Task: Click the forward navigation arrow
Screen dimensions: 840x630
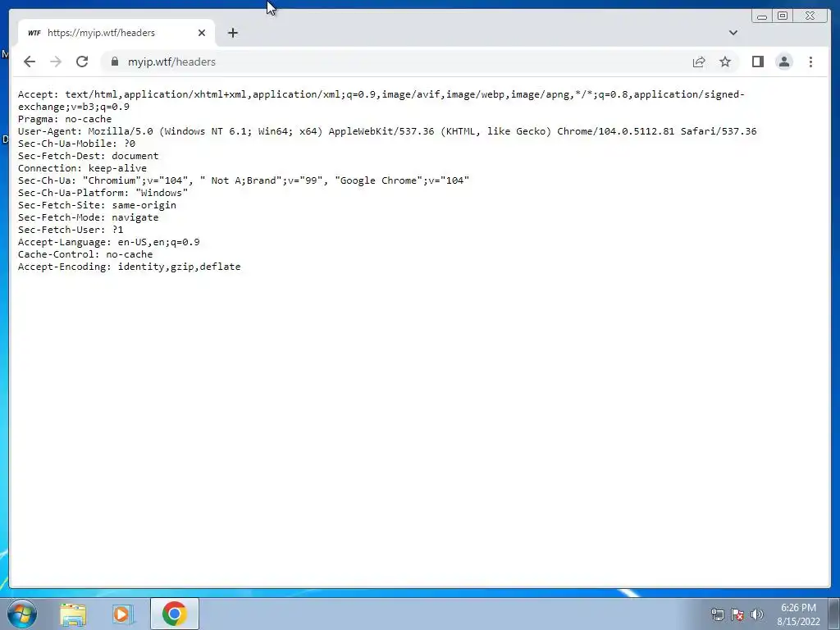Action: [x=56, y=62]
